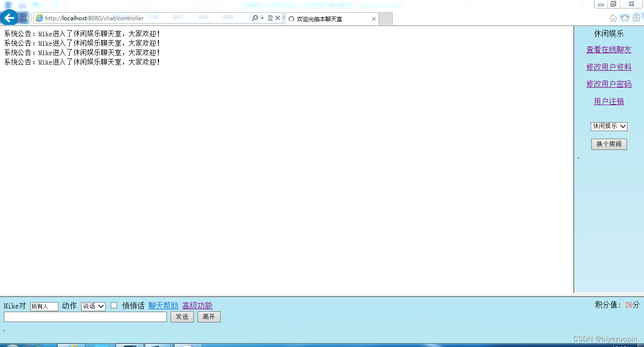The image size is (644, 347).
Task: Click the 积分值: 26分 text
Action: [x=617, y=305]
